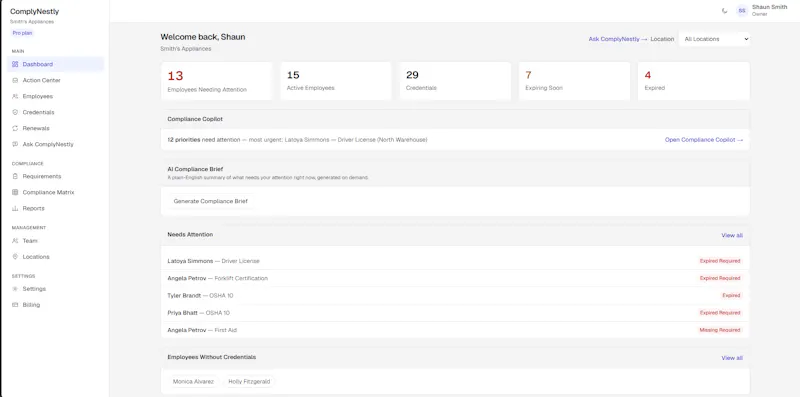The height and width of the screenshot is (397, 800).
Task: Select Priya Bhatt OSHA 10 row
Action: [455, 313]
